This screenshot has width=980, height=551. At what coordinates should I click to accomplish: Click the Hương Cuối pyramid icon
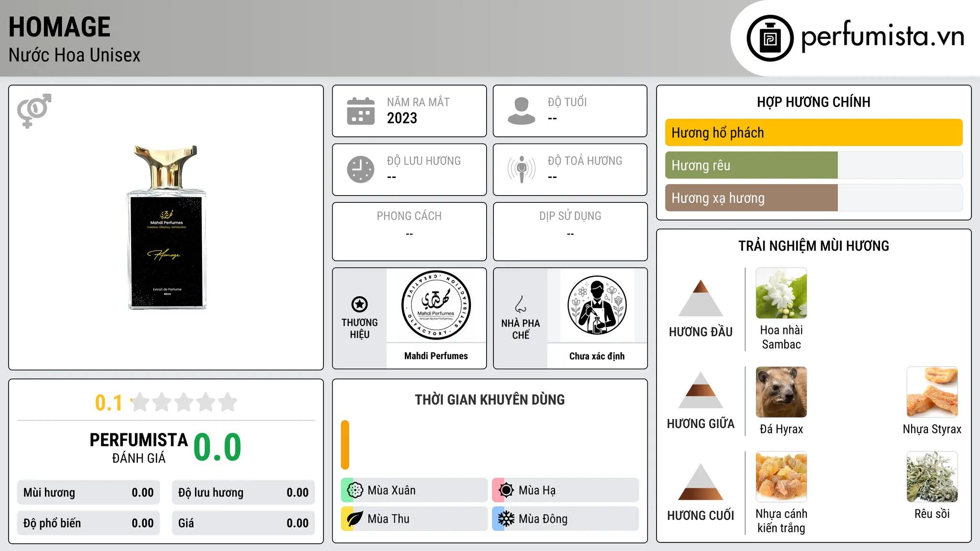click(x=701, y=482)
